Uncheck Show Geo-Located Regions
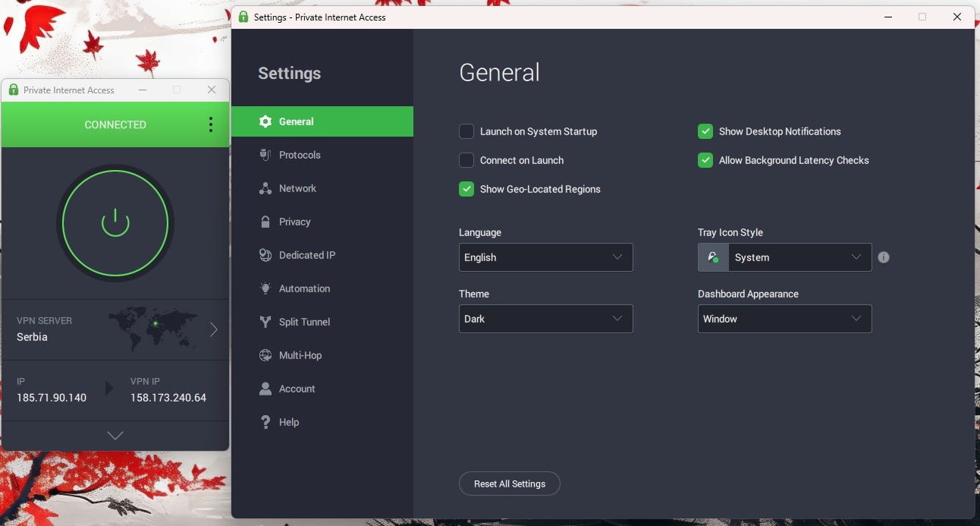The image size is (980, 526). pyautogui.click(x=466, y=189)
